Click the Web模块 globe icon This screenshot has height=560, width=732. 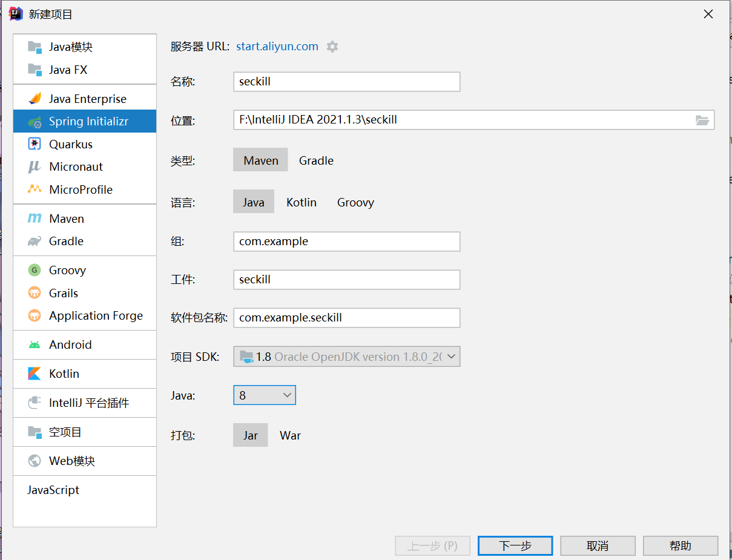tap(35, 461)
